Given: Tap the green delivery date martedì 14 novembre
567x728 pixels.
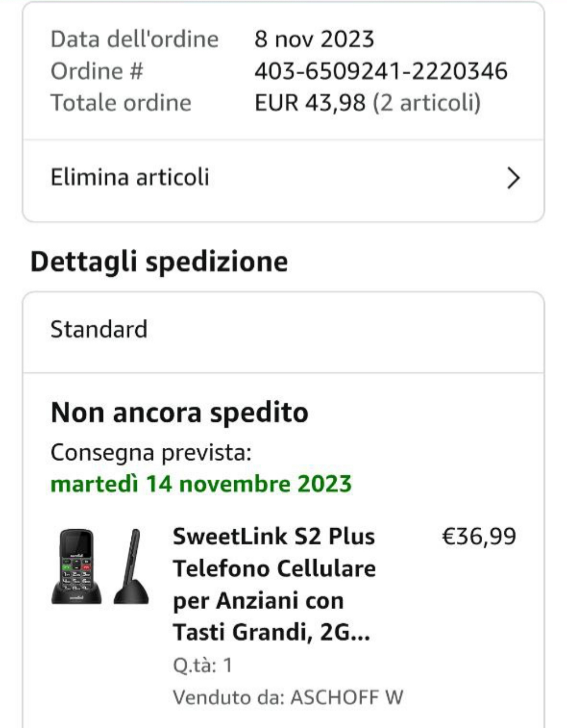Looking at the screenshot, I should [201, 484].
